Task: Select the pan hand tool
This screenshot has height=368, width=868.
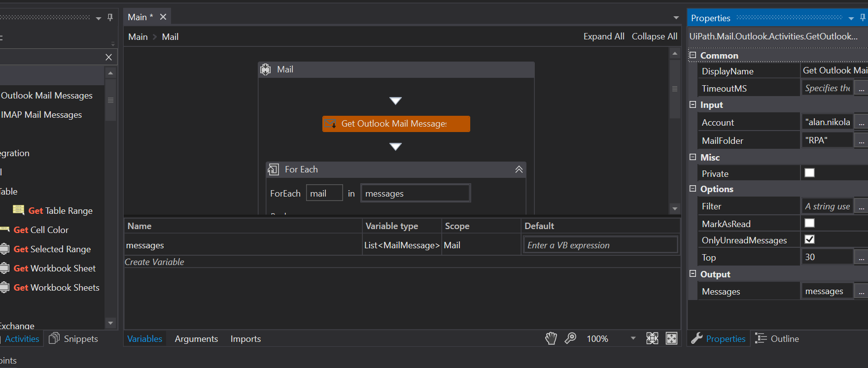Action: pyautogui.click(x=551, y=338)
